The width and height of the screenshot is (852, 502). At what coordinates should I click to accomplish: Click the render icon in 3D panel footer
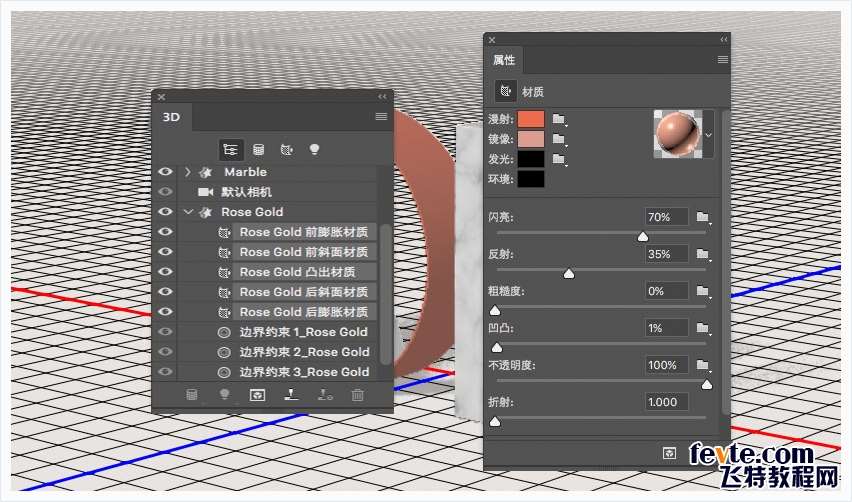point(257,395)
